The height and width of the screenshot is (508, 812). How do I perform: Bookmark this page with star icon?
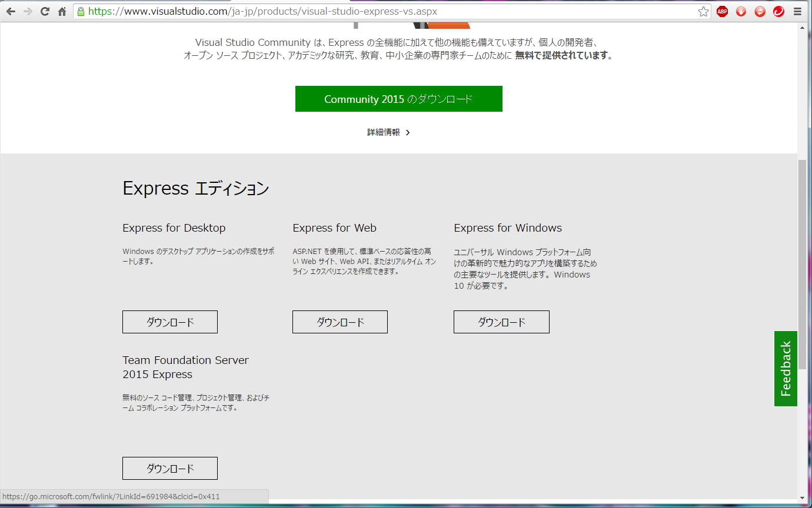click(x=703, y=11)
